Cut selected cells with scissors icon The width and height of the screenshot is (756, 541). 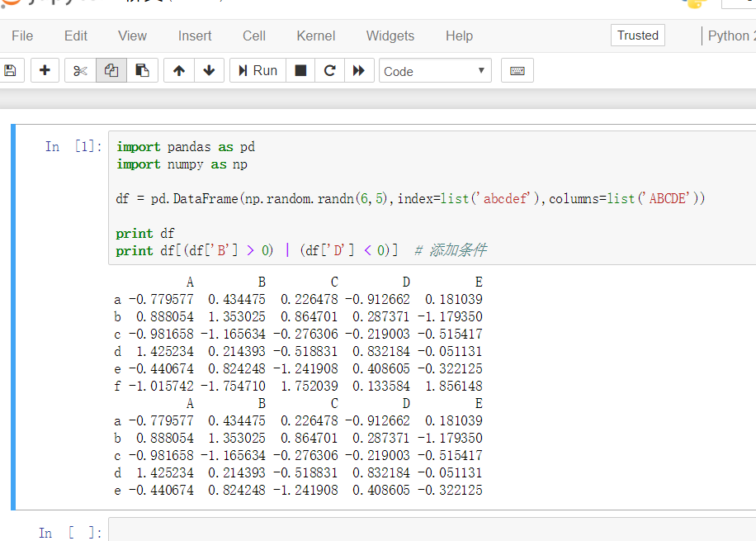pos(80,70)
